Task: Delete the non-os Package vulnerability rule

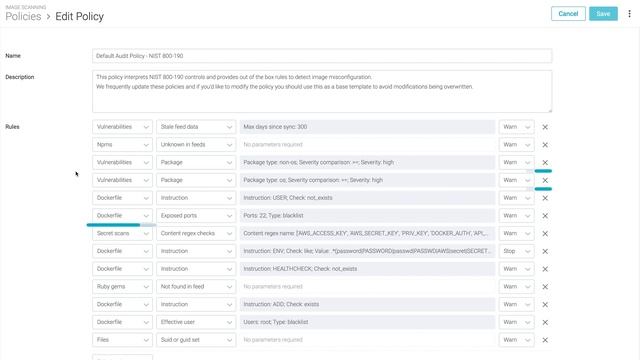Action: pos(545,162)
